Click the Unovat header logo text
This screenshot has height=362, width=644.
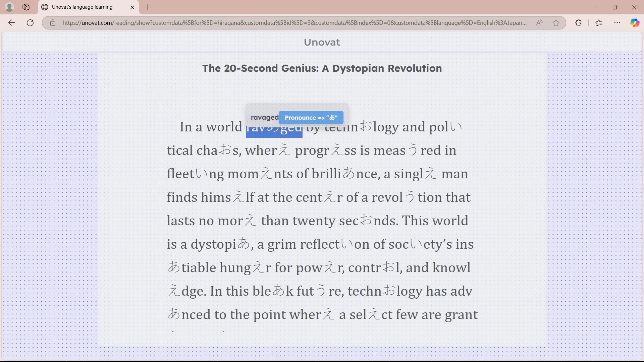tap(322, 42)
